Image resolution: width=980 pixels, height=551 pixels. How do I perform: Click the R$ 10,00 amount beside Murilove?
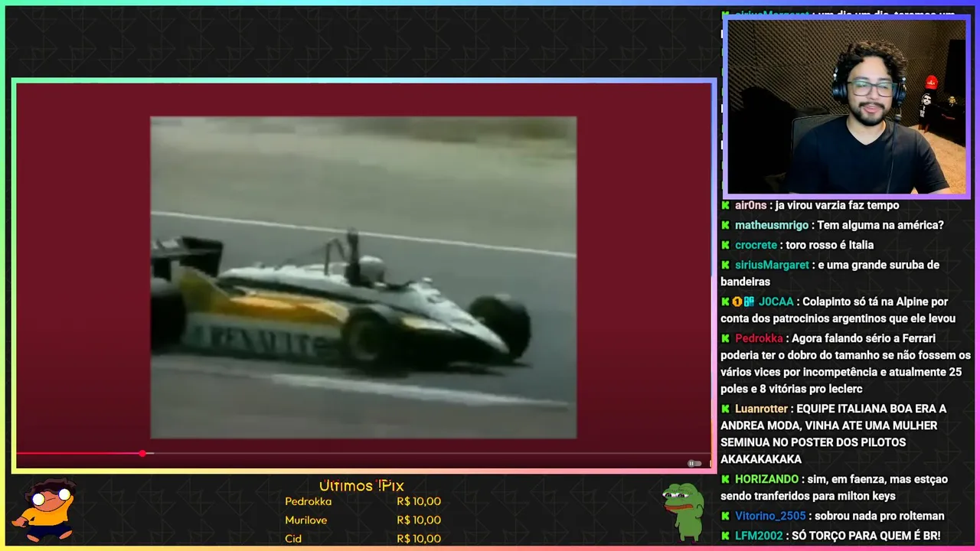pyautogui.click(x=419, y=520)
